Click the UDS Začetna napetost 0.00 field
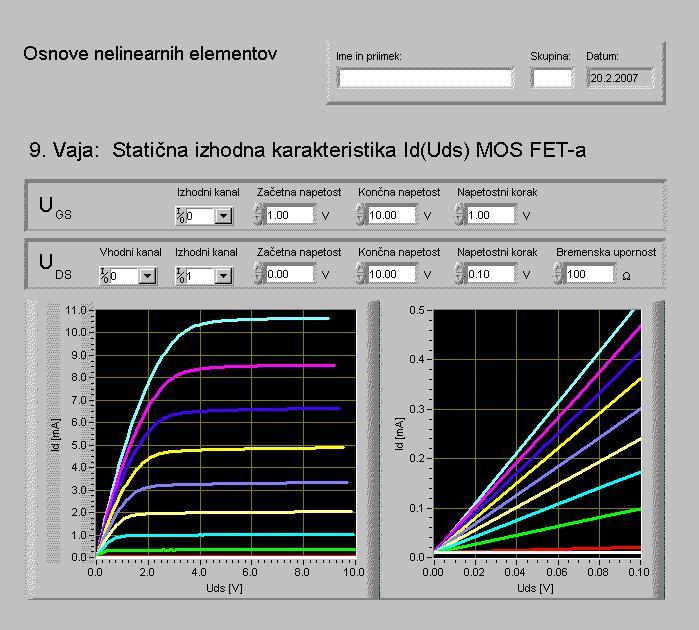 coord(289,274)
